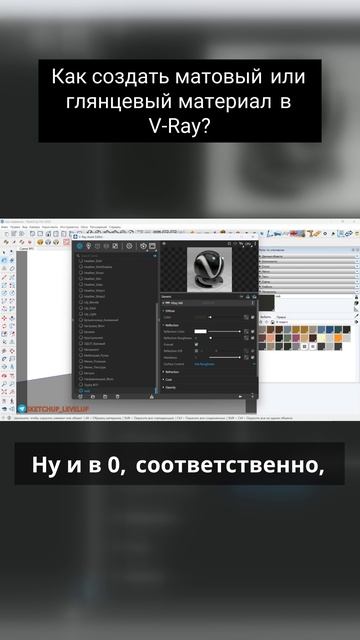Click the current material dark preview swatch
Viewport: 360px width, 640px height.
coord(267,303)
